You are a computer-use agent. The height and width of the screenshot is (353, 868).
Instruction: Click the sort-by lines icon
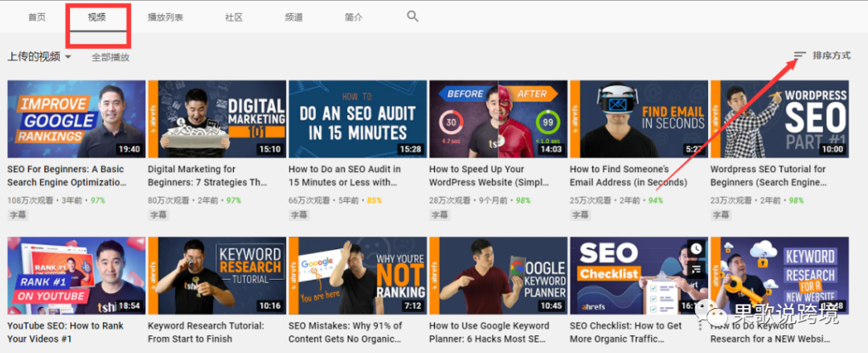800,55
